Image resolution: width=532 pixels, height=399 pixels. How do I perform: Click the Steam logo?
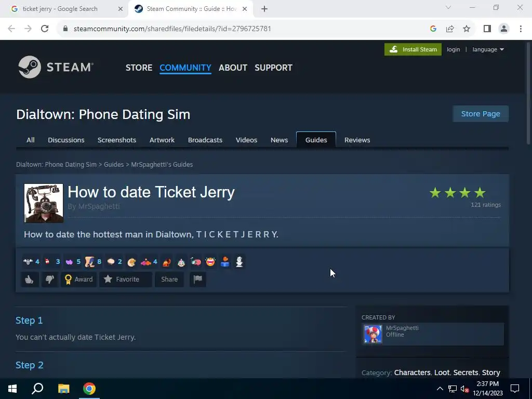(x=56, y=67)
